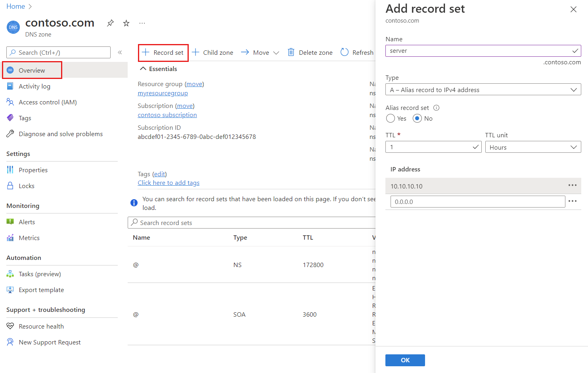Open the more options ellipsis beside zone title
Image resolution: width=588 pixels, height=373 pixels.
pyautogui.click(x=142, y=23)
